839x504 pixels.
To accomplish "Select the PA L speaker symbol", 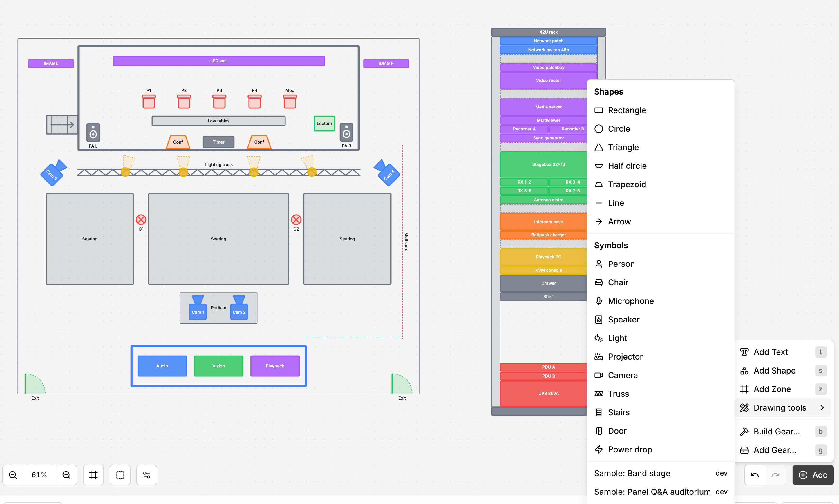I will [x=93, y=133].
